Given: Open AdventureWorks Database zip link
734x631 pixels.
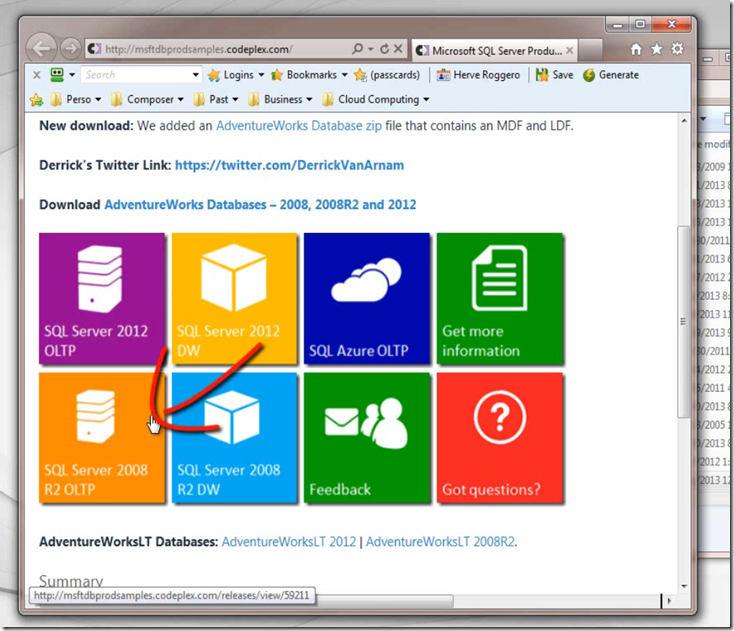Looking at the screenshot, I should 299,126.
